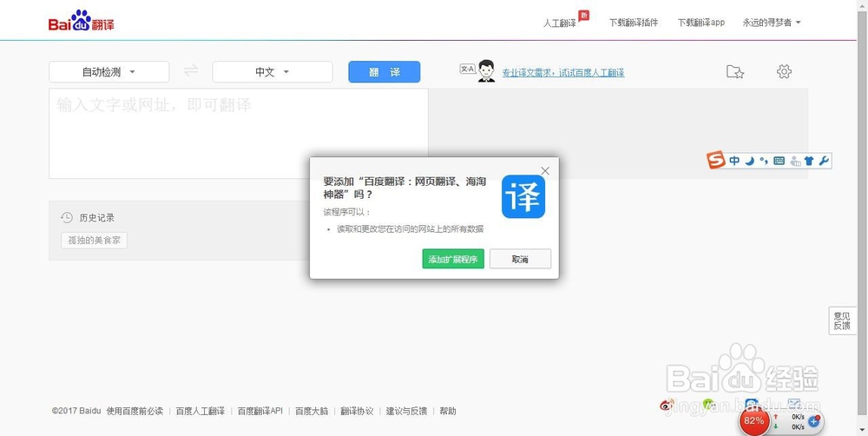Click the blue plus accelerator icon

[814, 421]
